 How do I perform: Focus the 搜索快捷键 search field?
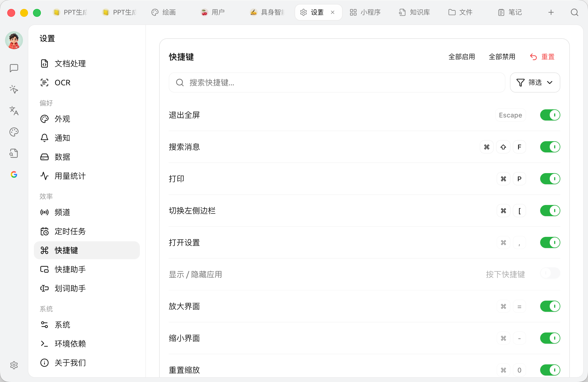pyautogui.click(x=337, y=82)
